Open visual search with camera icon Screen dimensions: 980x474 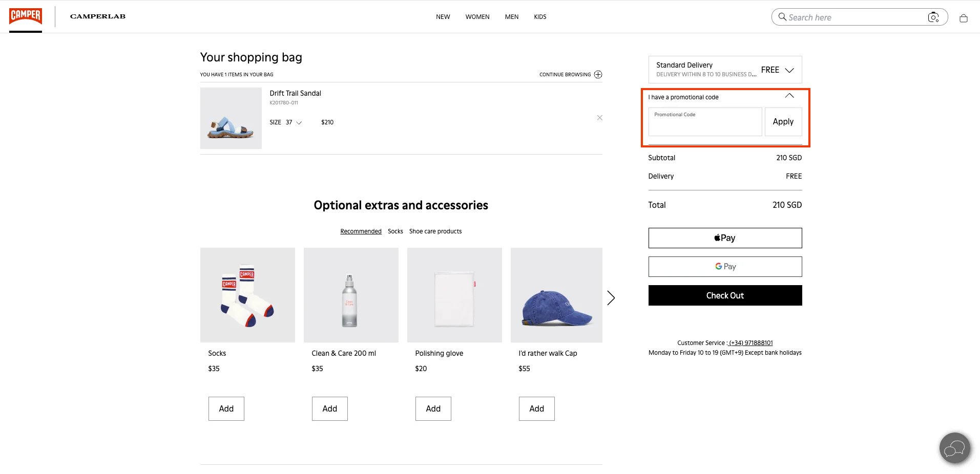click(x=933, y=17)
